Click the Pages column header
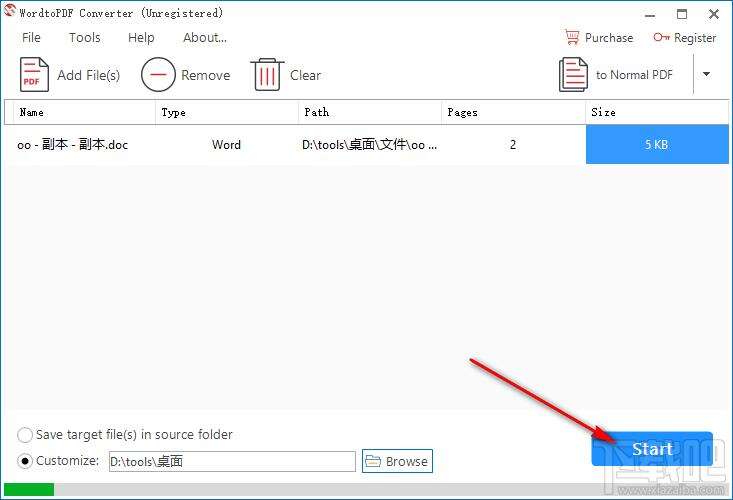This screenshot has width=733, height=500. tap(513, 112)
